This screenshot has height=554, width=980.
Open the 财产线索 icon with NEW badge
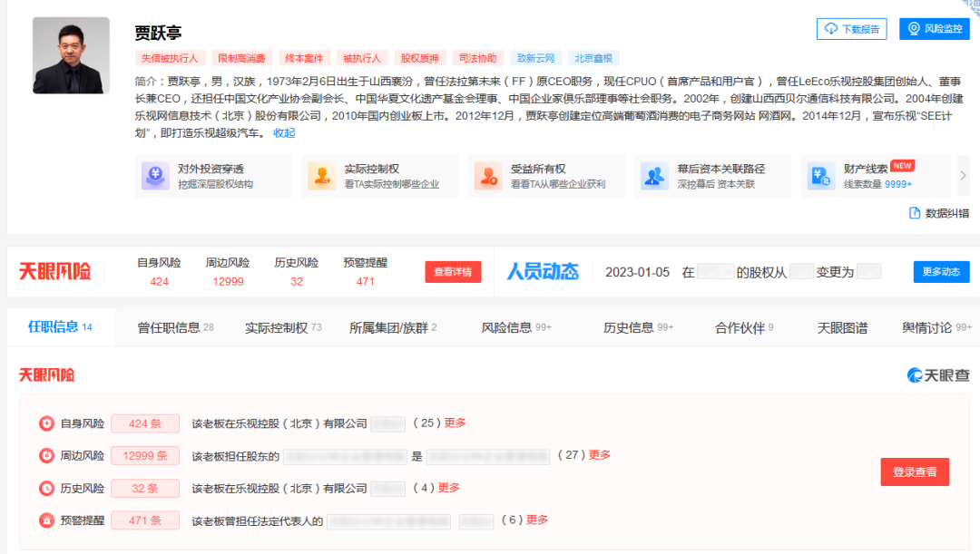pos(819,174)
